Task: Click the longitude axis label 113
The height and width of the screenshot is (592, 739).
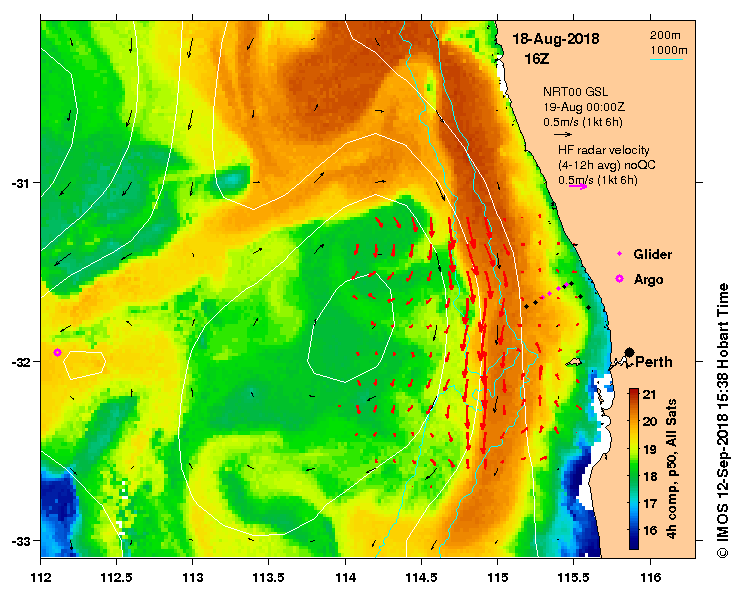Action: click(193, 577)
